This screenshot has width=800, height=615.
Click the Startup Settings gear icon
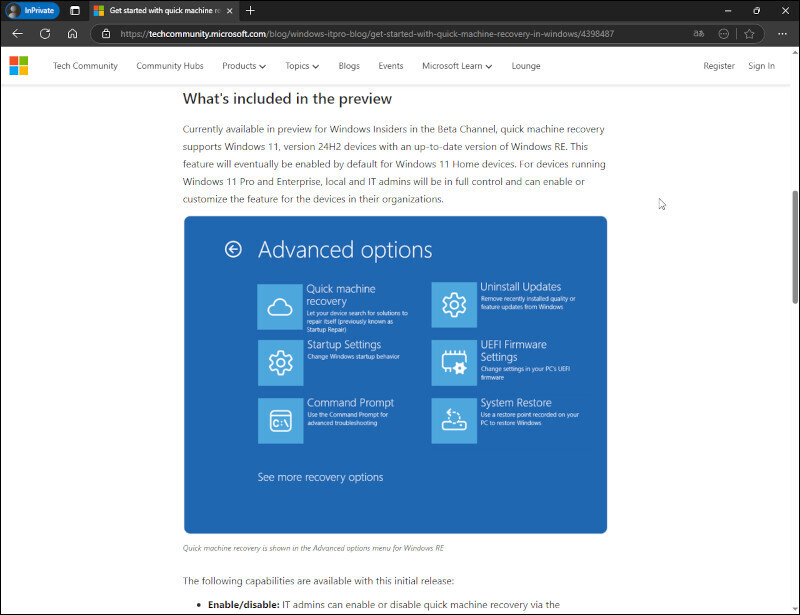point(281,363)
